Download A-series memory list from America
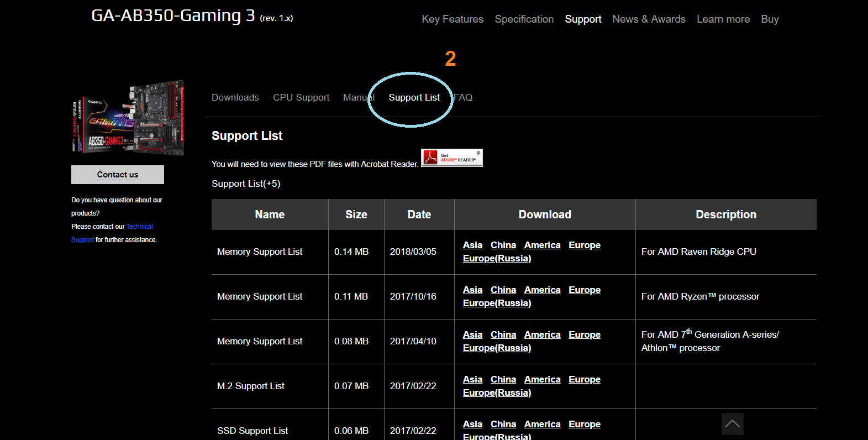Image resolution: width=868 pixels, height=440 pixels. [x=543, y=334]
